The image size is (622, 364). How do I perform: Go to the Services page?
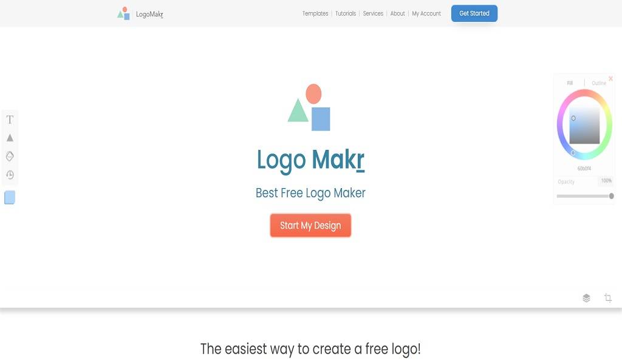pyautogui.click(x=373, y=13)
